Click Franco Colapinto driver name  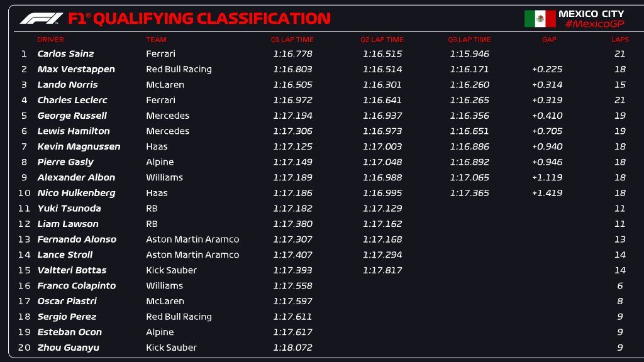76,286
